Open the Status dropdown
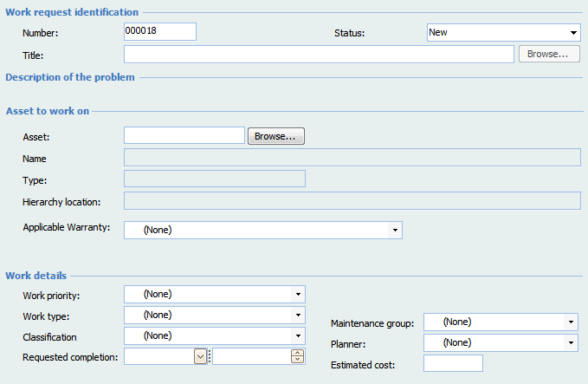This screenshot has height=384, width=588. 573,33
